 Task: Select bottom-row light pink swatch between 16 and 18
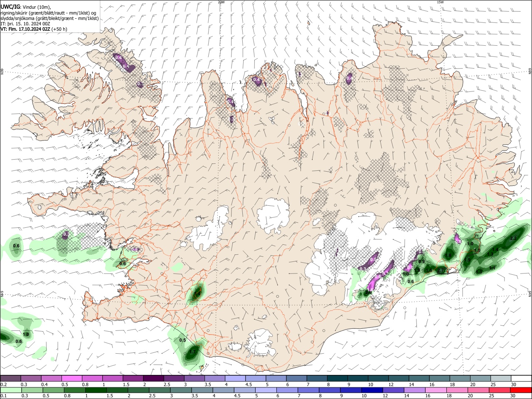[435, 390]
